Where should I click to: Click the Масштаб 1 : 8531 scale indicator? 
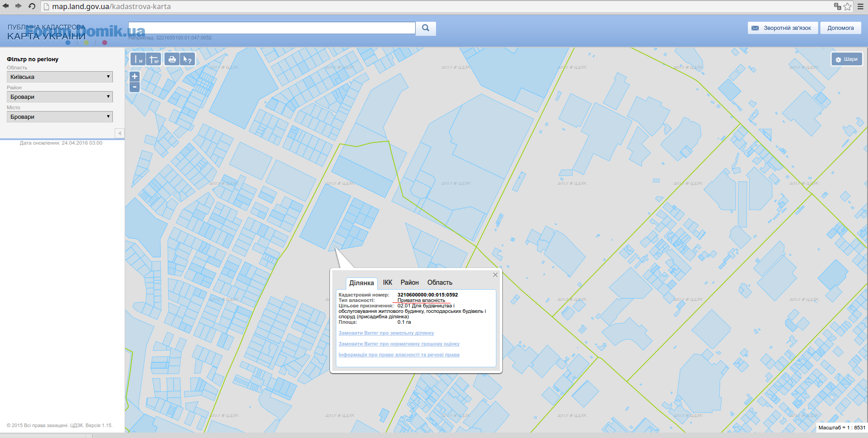click(842, 428)
